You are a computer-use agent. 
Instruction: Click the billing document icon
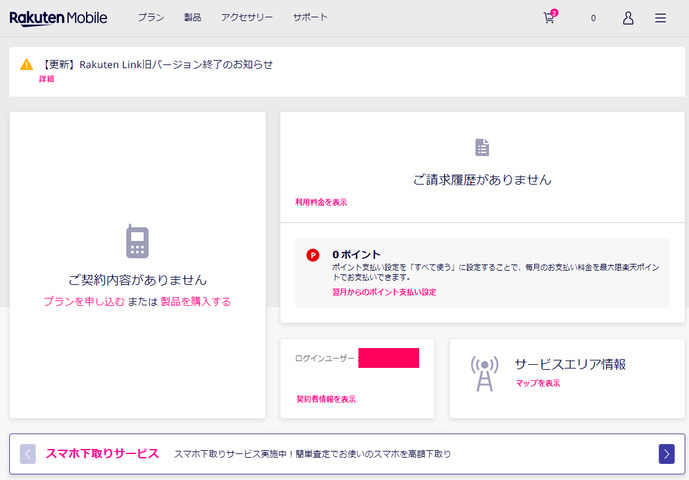pos(482,148)
